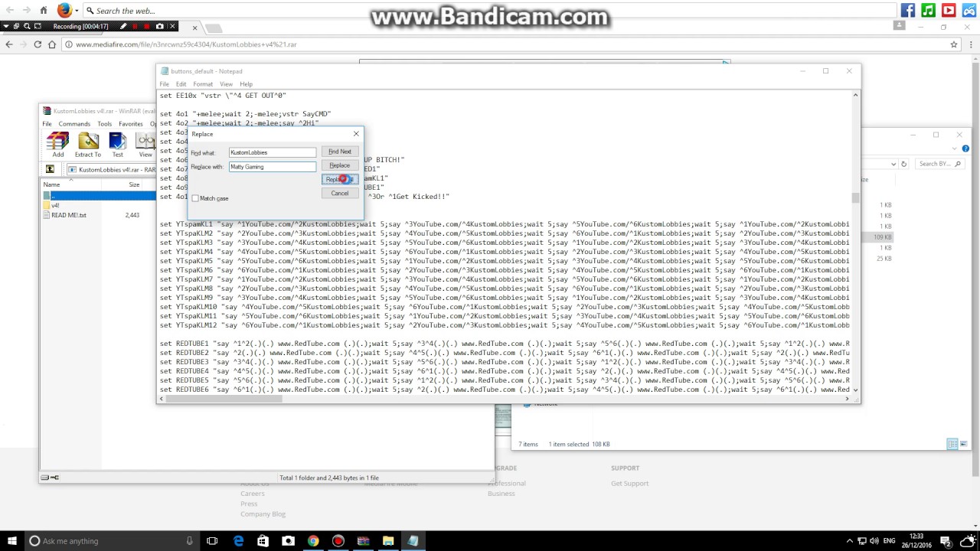This screenshot has height=551, width=980.
Task: Click Bandicam magnifier icon
Action: [x=27, y=27]
